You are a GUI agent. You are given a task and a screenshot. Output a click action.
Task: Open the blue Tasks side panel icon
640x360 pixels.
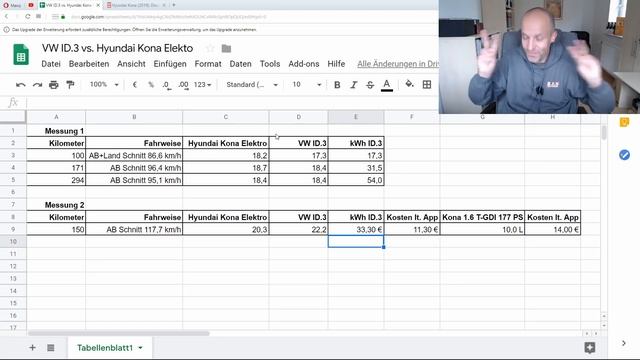coord(624,155)
